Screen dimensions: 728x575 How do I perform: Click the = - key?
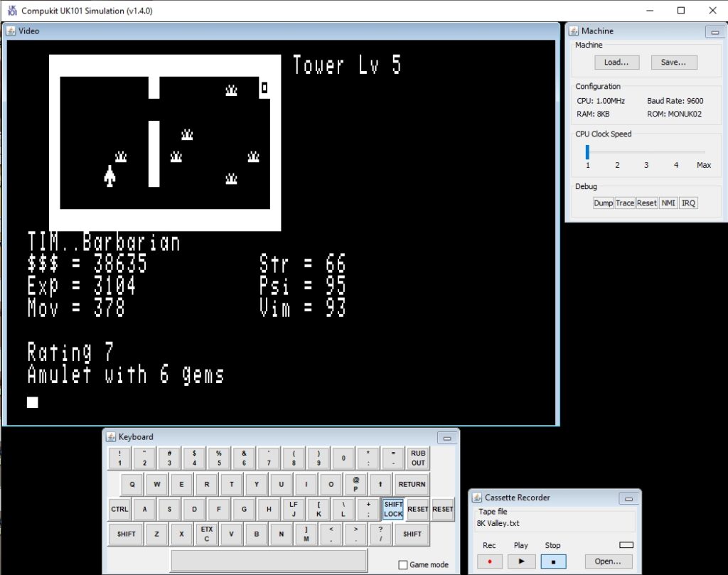tap(392, 458)
